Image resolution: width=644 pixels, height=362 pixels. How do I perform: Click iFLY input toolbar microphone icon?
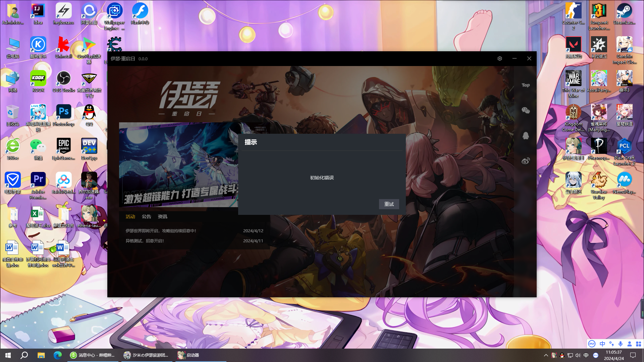click(621, 344)
